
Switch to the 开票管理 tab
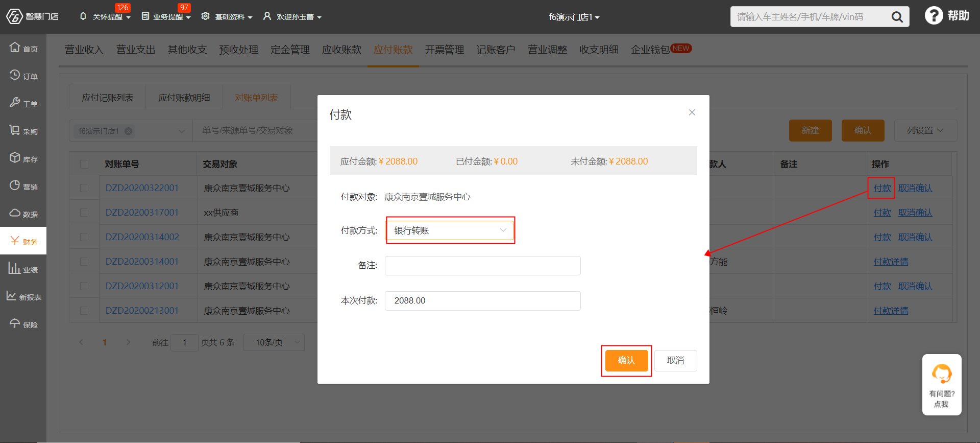coord(445,50)
